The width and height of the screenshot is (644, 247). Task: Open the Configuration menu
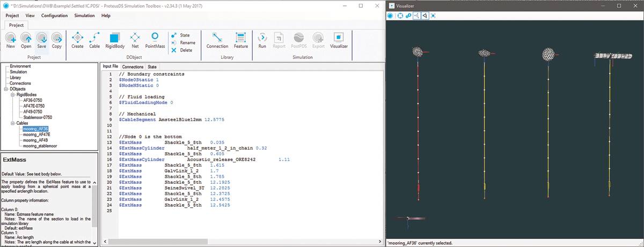tap(54, 16)
